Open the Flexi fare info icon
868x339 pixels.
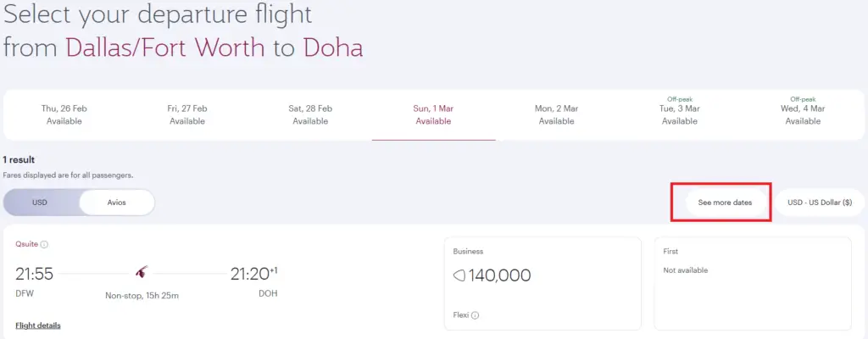pyautogui.click(x=475, y=315)
